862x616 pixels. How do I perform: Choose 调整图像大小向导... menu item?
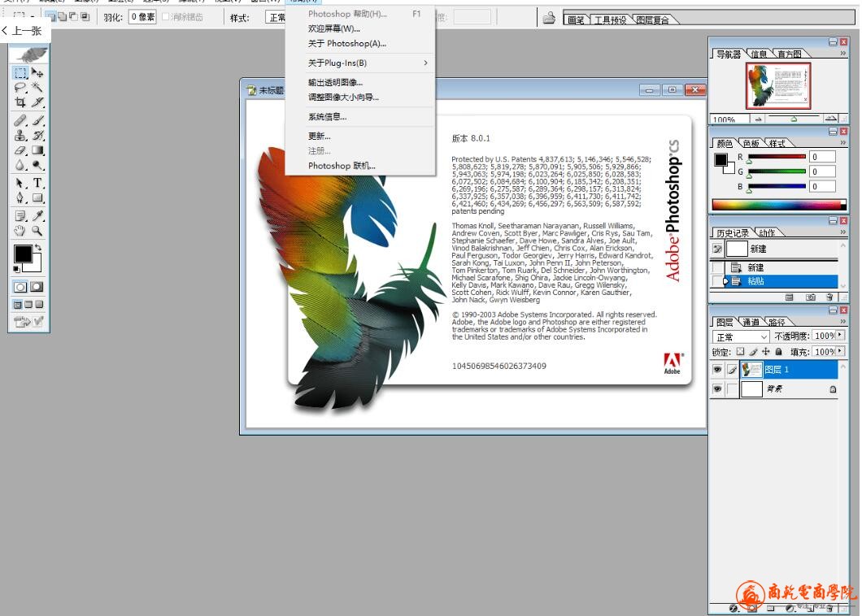tap(360, 98)
